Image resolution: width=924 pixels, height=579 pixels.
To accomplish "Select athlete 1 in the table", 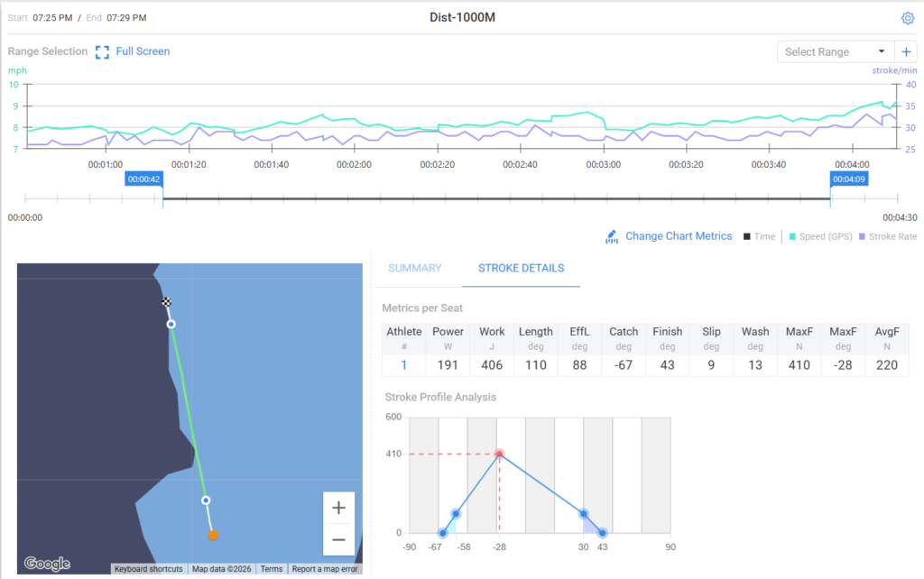I will [x=403, y=365].
